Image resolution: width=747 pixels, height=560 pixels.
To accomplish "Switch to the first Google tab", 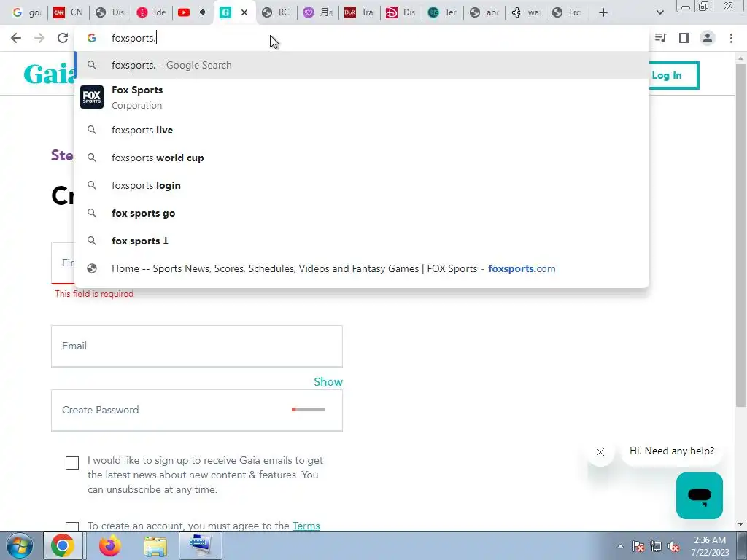I will 26,12.
